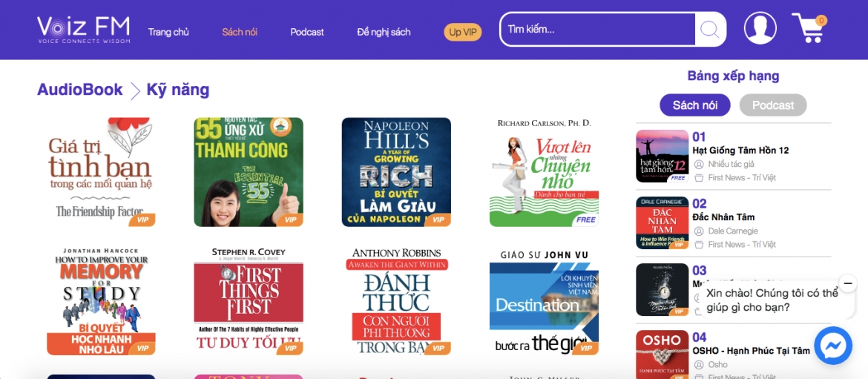868x379 pixels.
Task: Open Đắc Nhân Tâm ranking entry
Action: [734, 223]
